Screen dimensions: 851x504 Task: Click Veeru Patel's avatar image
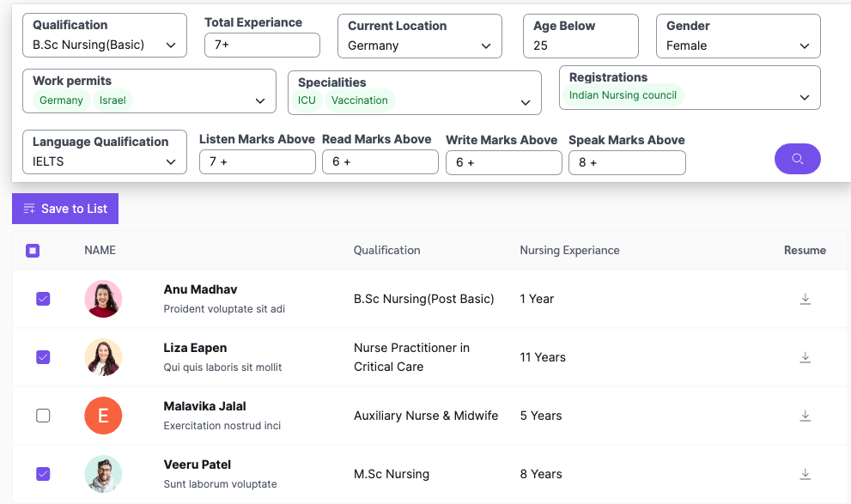coord(103,474)
